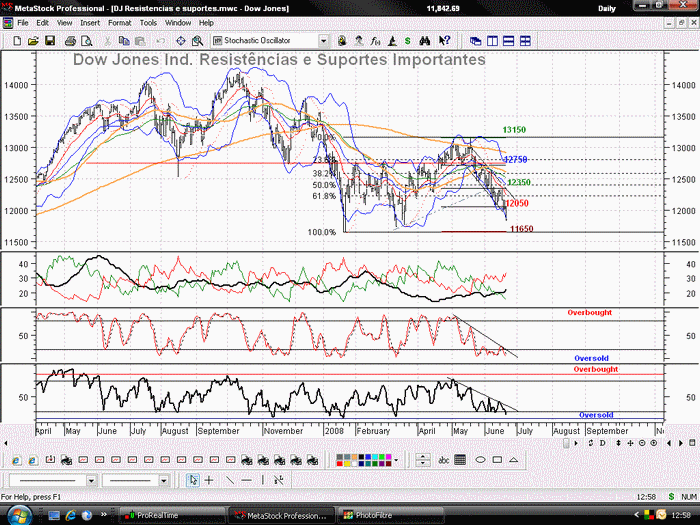Toggle the tiled windows layout button

pos(525,41)
